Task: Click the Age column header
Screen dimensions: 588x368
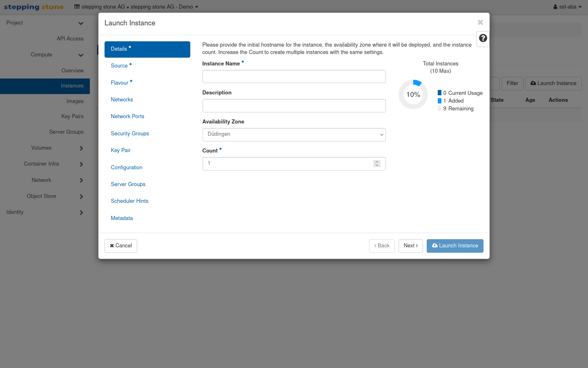Action: (530, 100)
